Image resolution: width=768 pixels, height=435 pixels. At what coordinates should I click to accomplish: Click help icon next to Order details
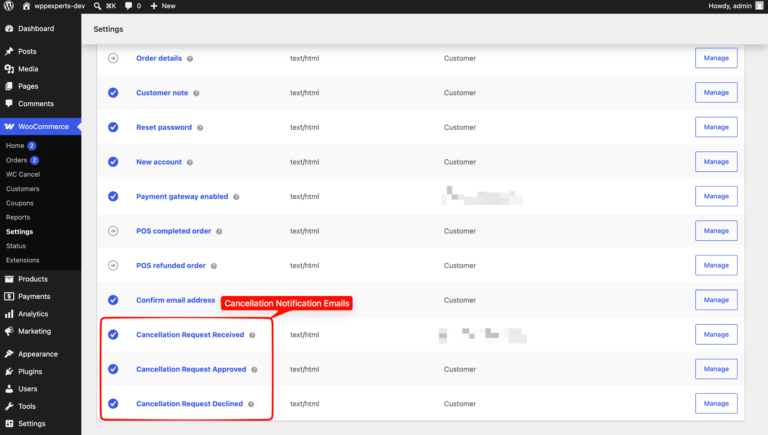(190, 59)
